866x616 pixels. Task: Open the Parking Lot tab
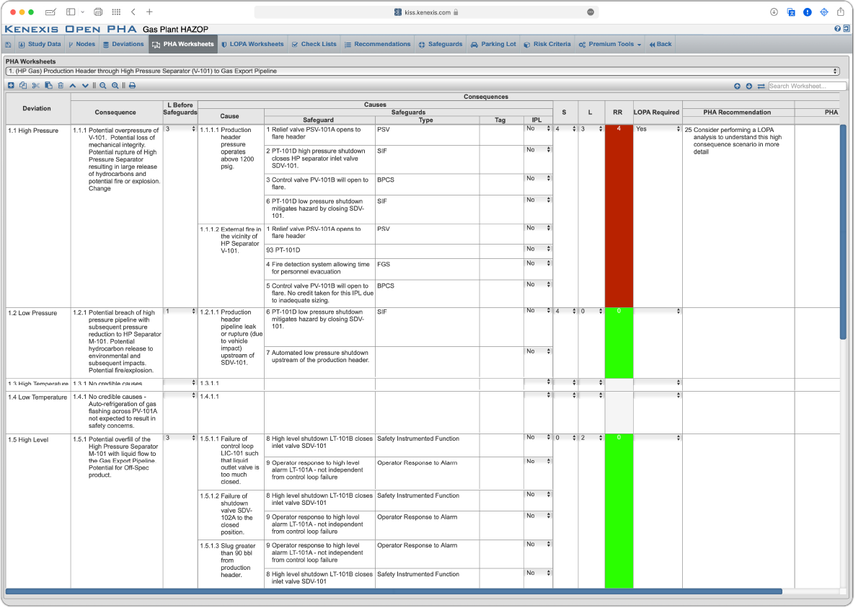point(494,44)
